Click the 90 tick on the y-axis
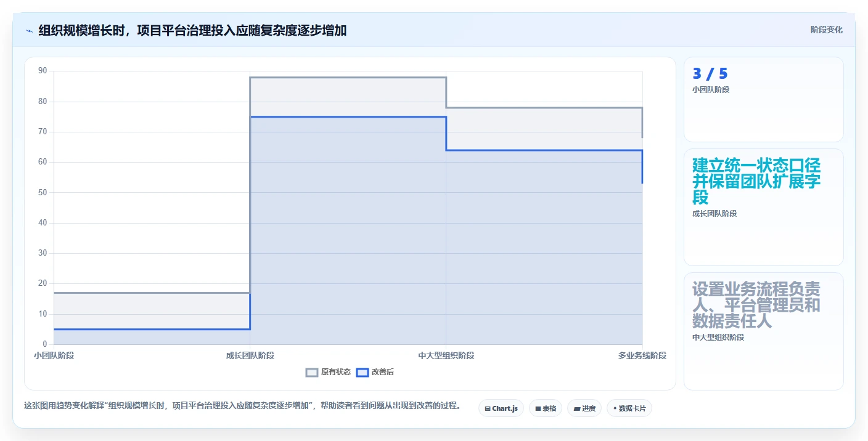This screenshot has width=868, height=441. (x=43, y=71)
